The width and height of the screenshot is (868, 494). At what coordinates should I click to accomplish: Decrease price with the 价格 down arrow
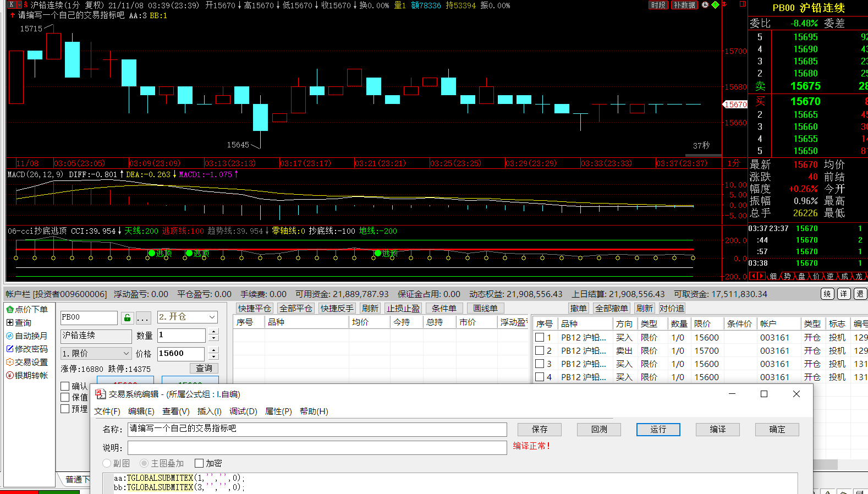coord(214,357)
